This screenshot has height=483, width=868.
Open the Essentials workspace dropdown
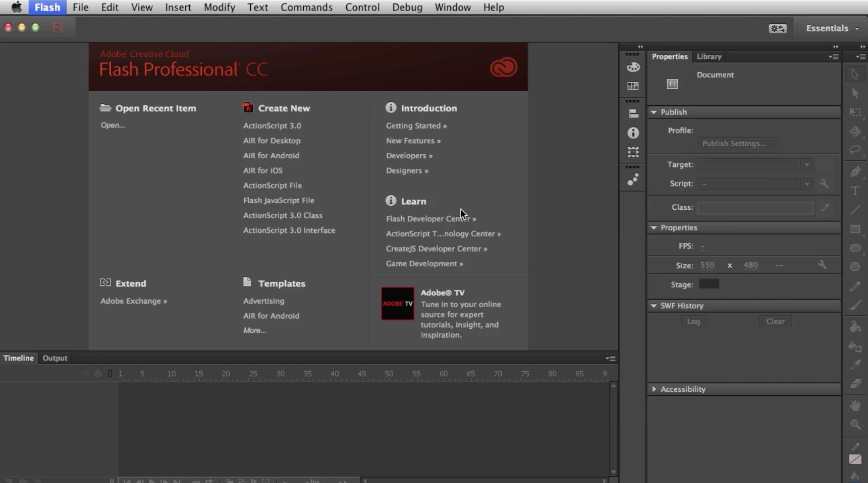(832, 28)
